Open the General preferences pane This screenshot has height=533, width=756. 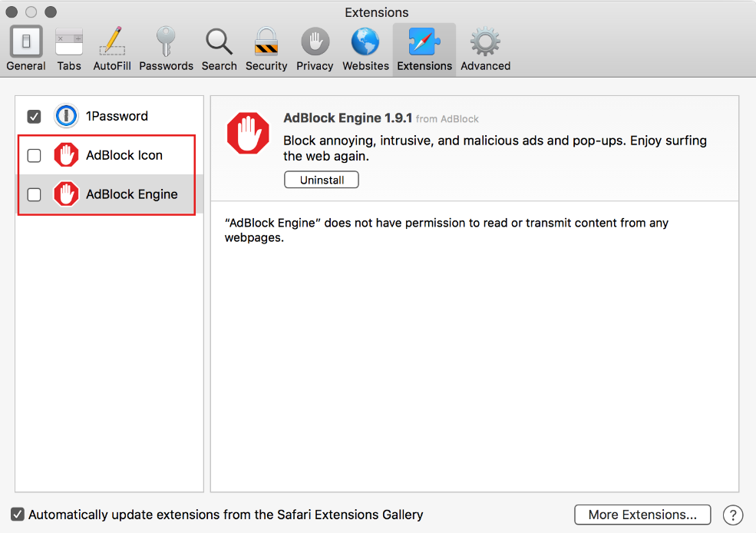click(25, 49)
